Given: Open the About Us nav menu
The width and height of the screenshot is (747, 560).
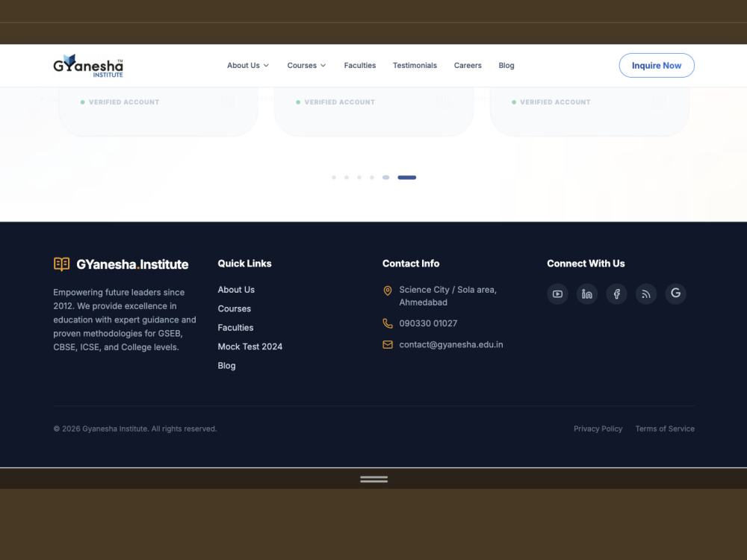Looking at the screenshot, I should 248,65.
